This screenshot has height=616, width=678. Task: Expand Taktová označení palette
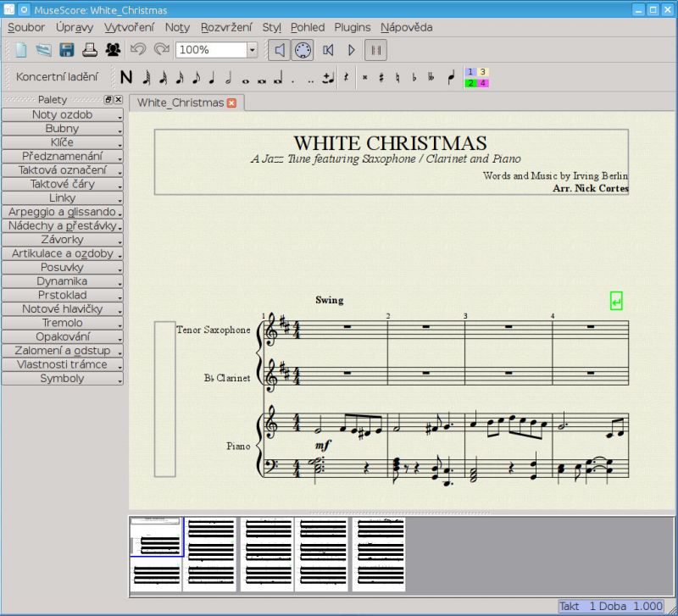click(x=62, y=169)
